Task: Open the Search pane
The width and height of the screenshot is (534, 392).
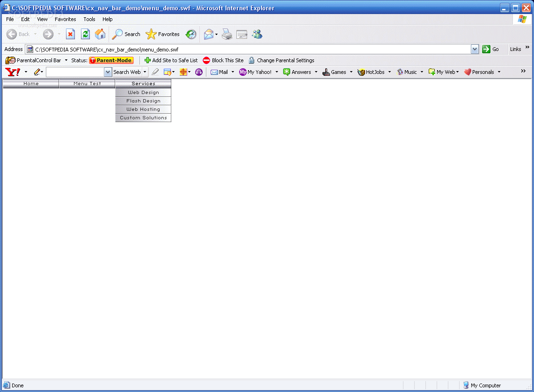Action: 126,34
